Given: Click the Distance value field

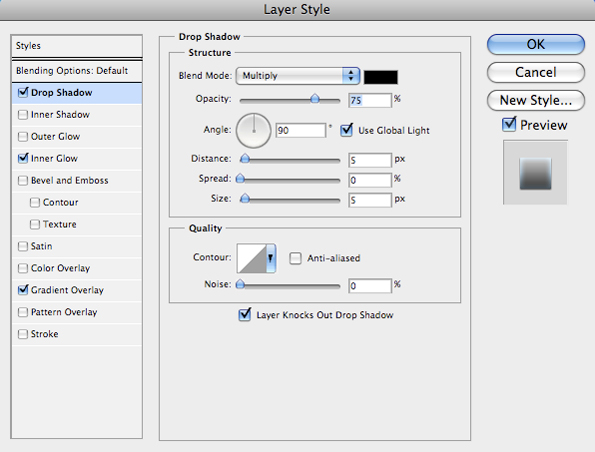Looking at the screenshot, I should (x=370, y=160).
